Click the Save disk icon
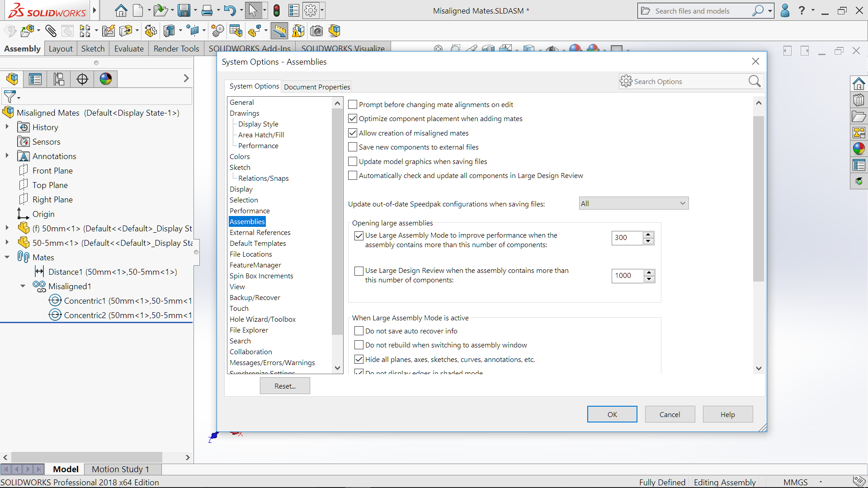The height and width of the screenshot is (488, 868). click(x=184, y=10)
